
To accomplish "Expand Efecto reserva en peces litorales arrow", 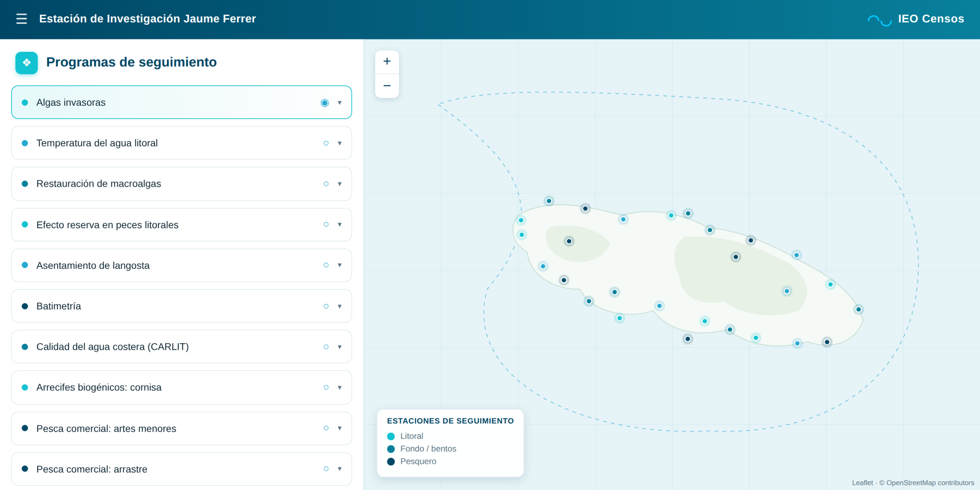I will pos(340,224).
